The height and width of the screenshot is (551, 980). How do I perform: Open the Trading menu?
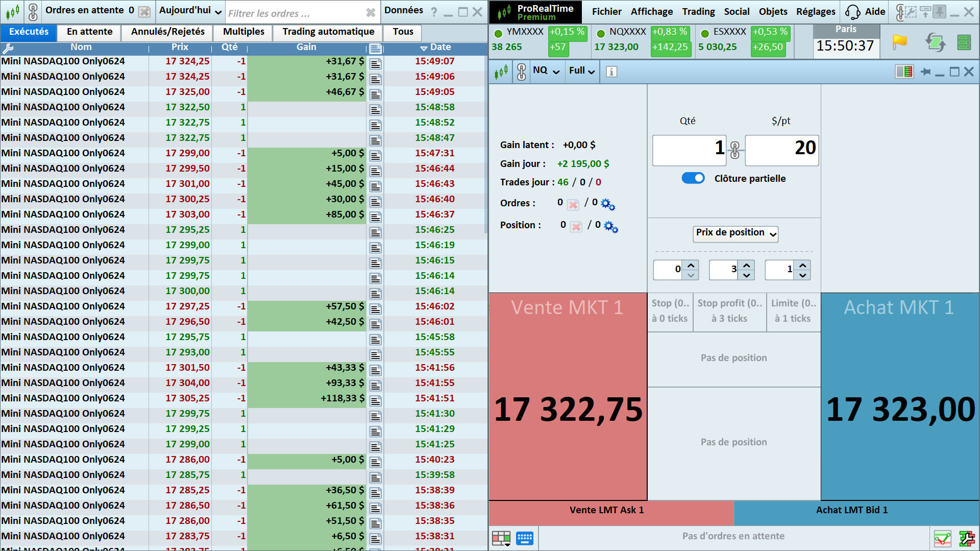pyautogui.click(x=698, y=11)
